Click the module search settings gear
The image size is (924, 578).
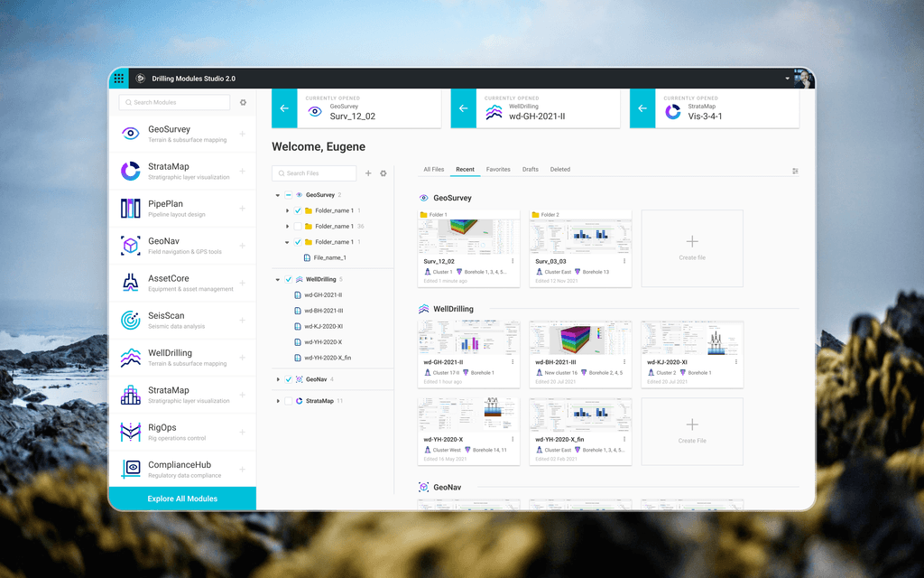(x=243, y=103)
